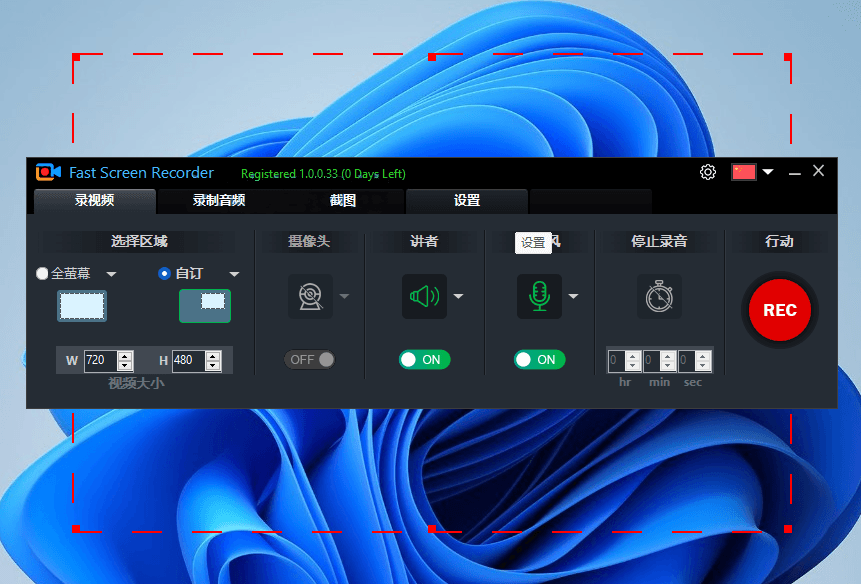The height and width of the screenshot is (584, 861).
Task: Click the stopwatch timer icon
Action: [x=659, y=296]
